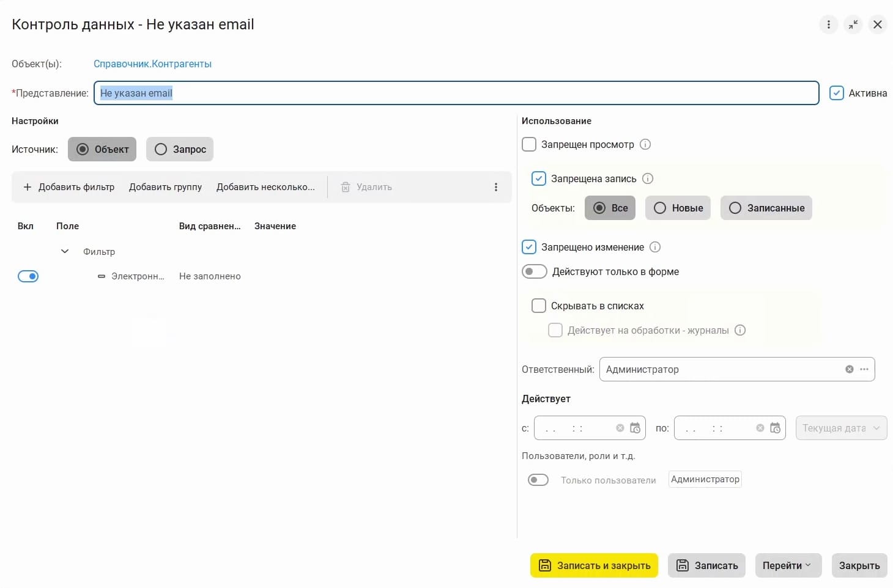Collapse the Фильтр group row
Screen dimensions: 893x588
pos(65,251)
